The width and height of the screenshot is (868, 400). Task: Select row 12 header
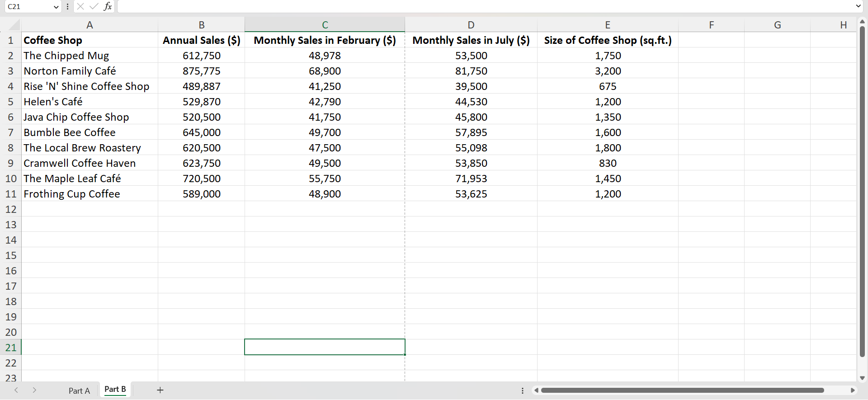11,209
